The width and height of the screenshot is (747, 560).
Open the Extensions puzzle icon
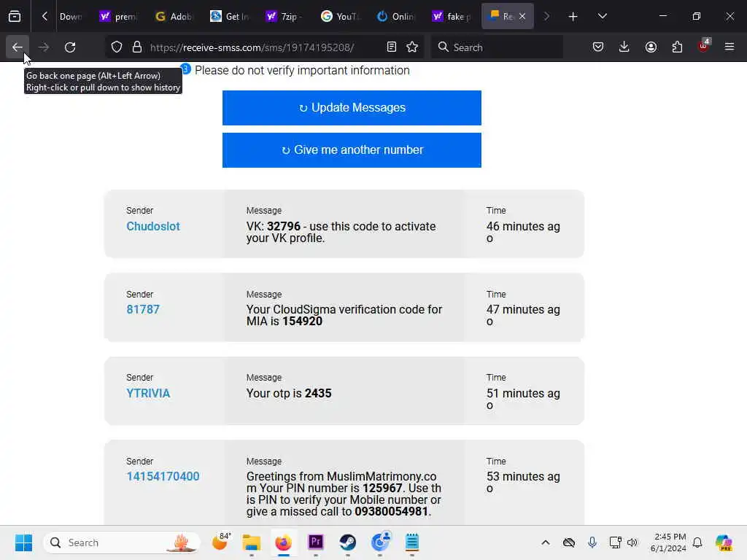[x=677, y=47]
